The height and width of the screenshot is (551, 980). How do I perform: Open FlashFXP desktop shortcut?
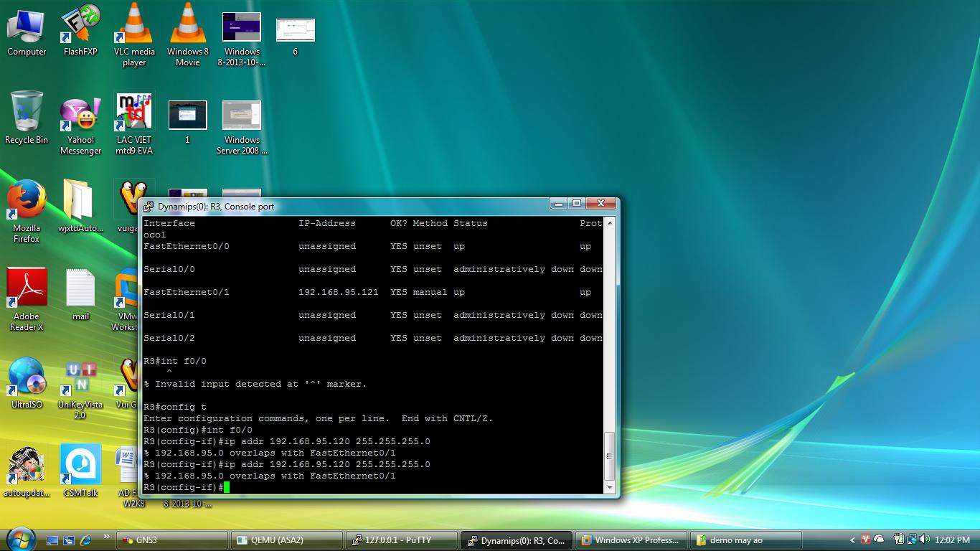click(80, 26)
